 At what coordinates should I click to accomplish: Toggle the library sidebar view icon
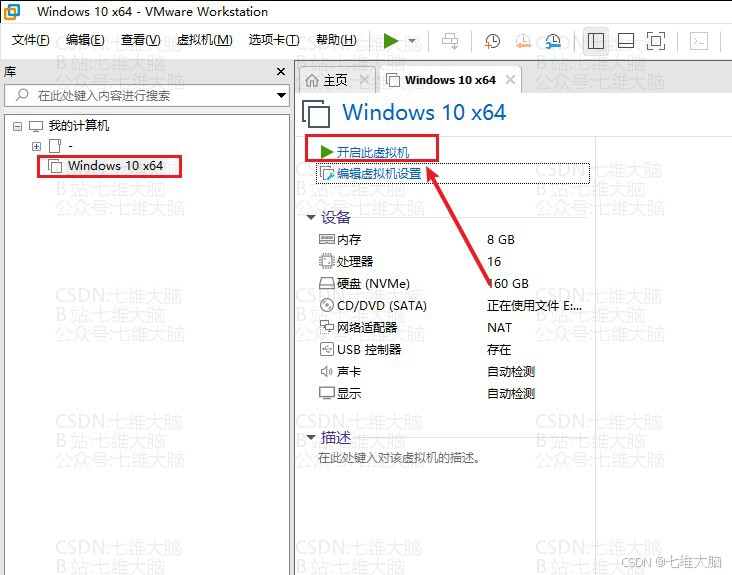596,41
